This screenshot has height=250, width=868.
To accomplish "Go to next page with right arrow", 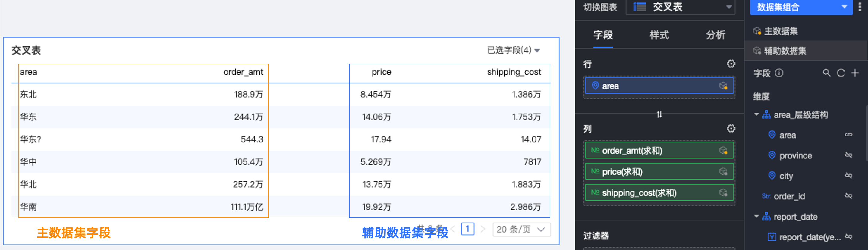I will [483, 229].
